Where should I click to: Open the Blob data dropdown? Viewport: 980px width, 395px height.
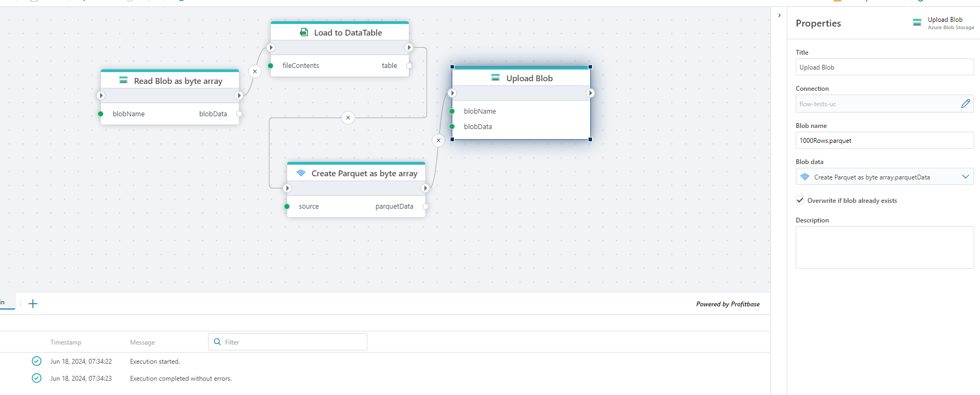click(966, 177)
